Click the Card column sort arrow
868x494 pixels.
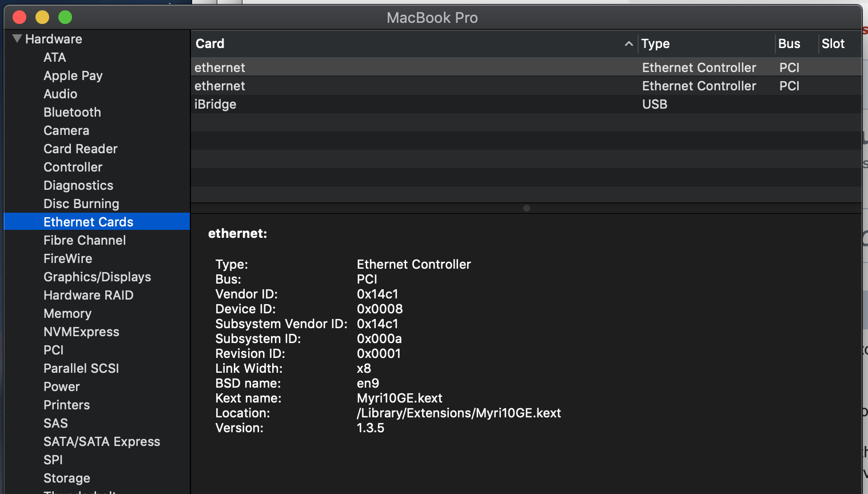click(x=628, y=43)
